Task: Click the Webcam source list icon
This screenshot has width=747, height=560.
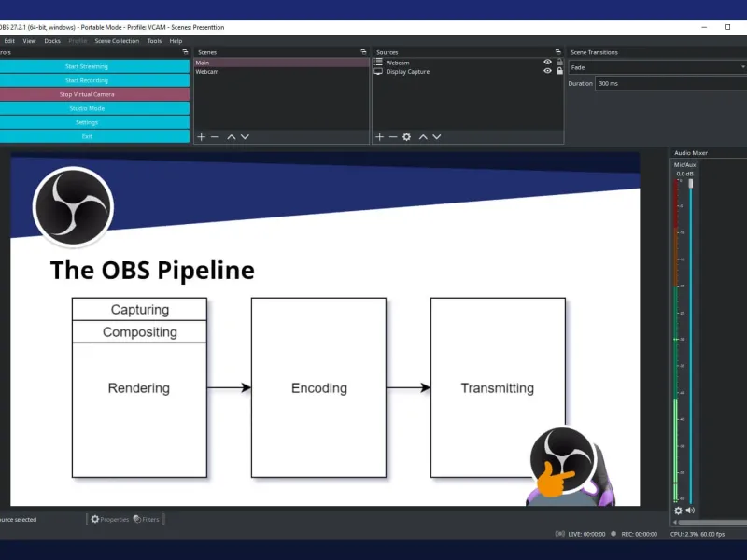Action: tap(378, 62)
